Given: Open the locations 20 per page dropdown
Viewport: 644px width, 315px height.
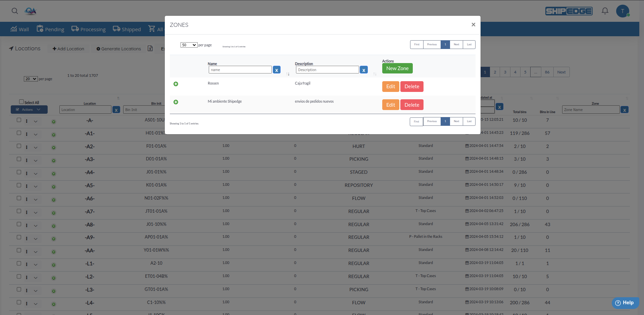Looking at the screenshot, I should 31,79.
